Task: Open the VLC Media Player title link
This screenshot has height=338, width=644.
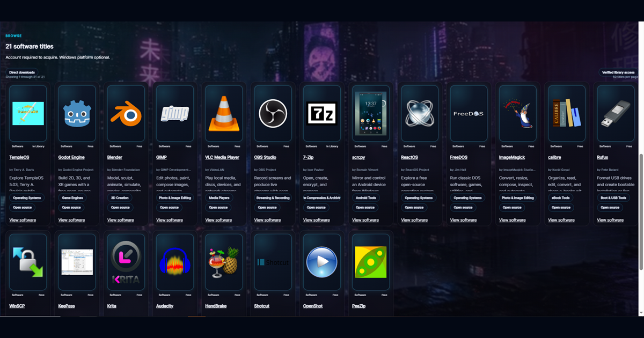Action: tap(222, 157)
